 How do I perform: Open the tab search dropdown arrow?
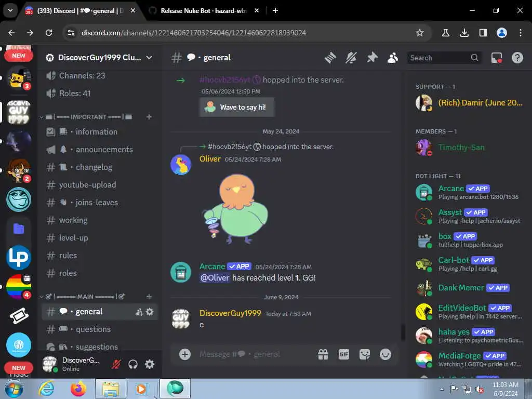point(10,10)
